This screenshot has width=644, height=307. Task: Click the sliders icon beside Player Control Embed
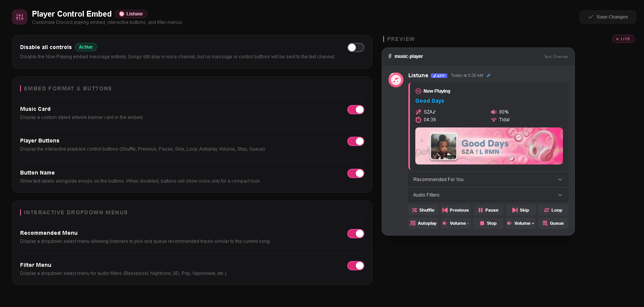point(20,17)
